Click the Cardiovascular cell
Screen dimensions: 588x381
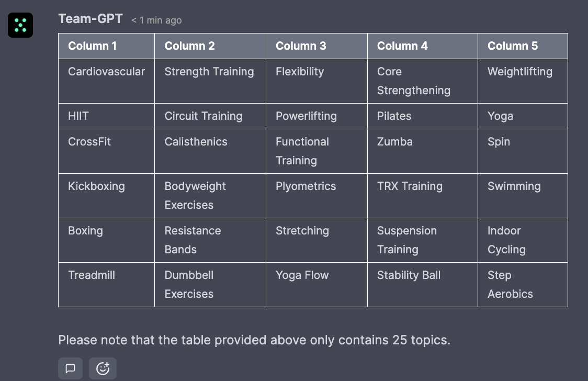point(107,81)
